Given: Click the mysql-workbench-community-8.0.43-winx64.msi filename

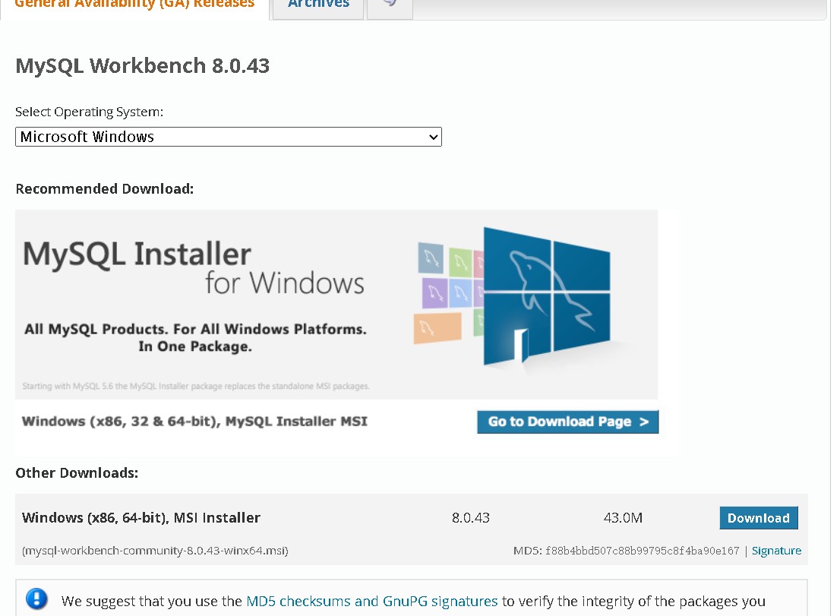Looking at the screenshot, I should click(155, 551).
